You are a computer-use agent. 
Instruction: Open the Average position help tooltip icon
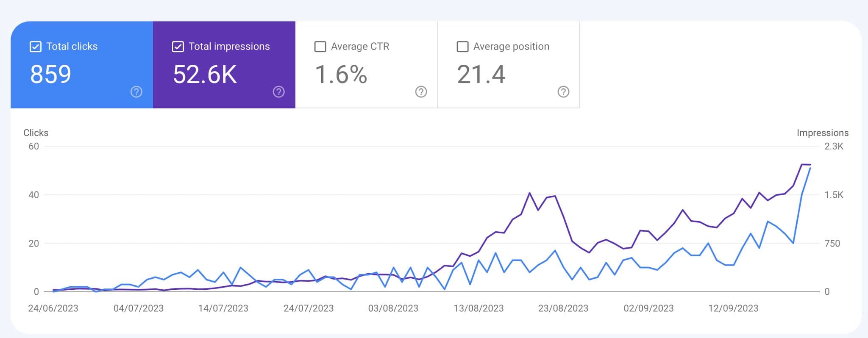tap(563, 91)
